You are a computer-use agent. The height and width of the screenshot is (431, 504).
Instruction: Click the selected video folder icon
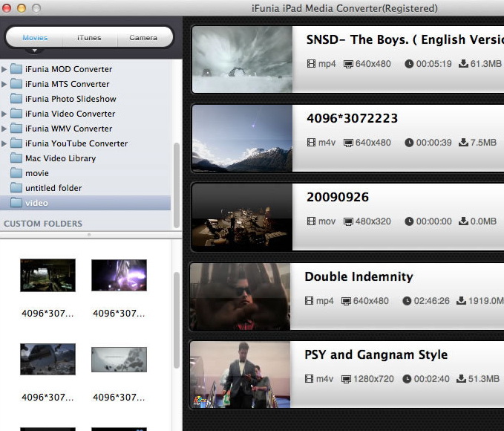[x=16, y=202]
